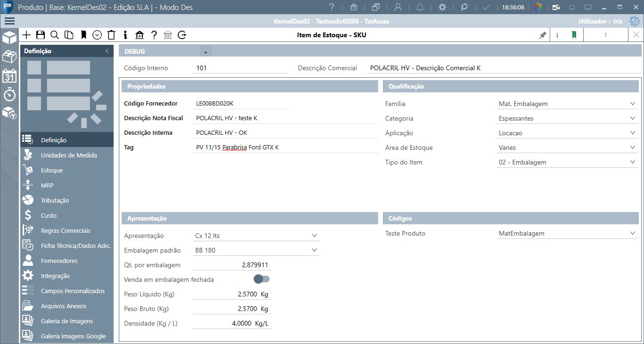The height and width of the screenshot is (344, 644).
Task: Click the Código Interno input field
Action: click(240, 68)
